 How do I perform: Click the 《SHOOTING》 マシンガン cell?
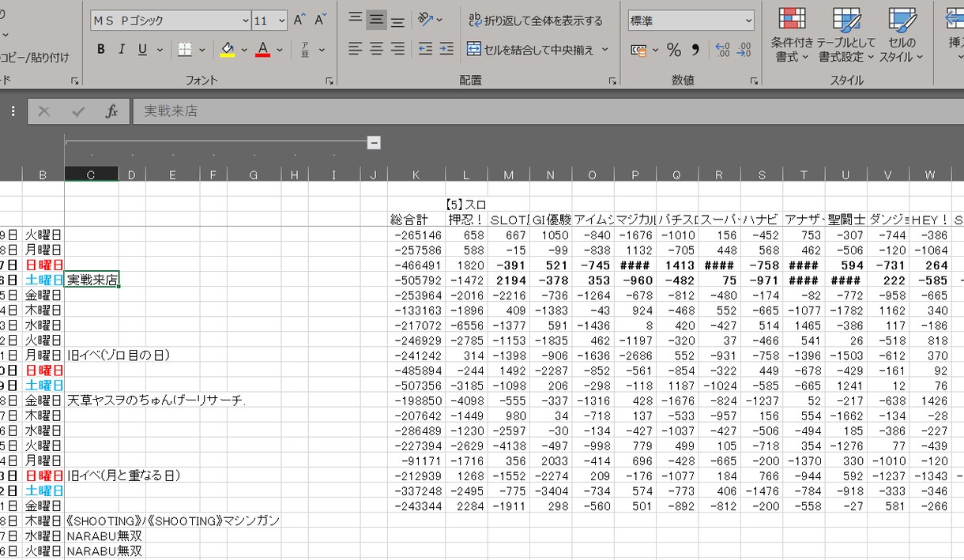(173, 520)
